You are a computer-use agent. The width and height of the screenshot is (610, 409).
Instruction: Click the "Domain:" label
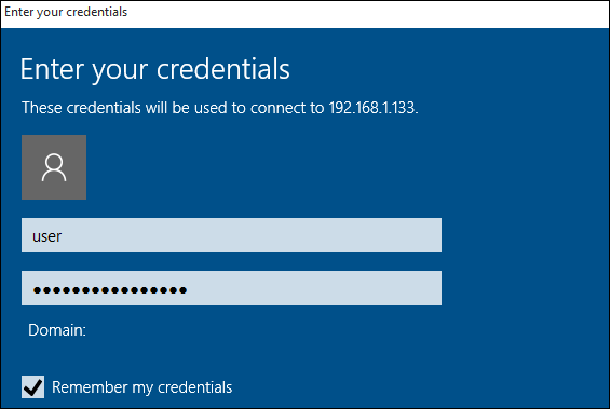tap(57, 329)
